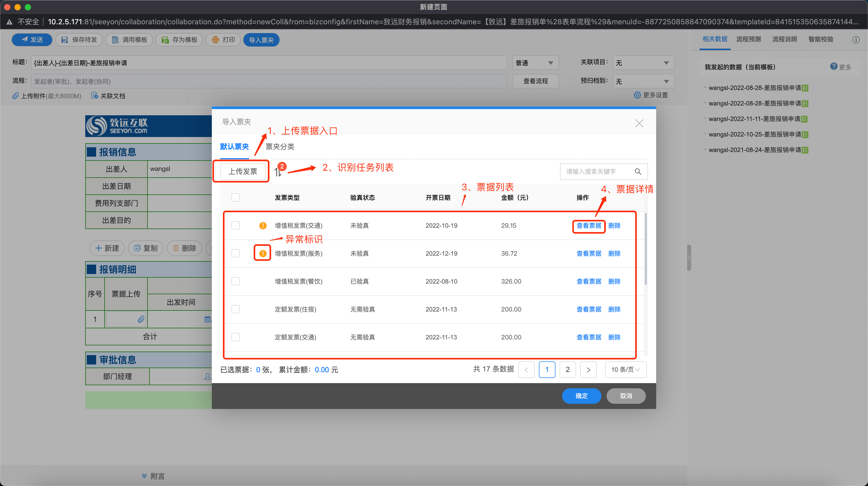Image resolution: width=868 pixels, height=486 pixels.
Task: Click the 票据上传 paperclip icon in row 1
Action: click(x=141, y=319)
